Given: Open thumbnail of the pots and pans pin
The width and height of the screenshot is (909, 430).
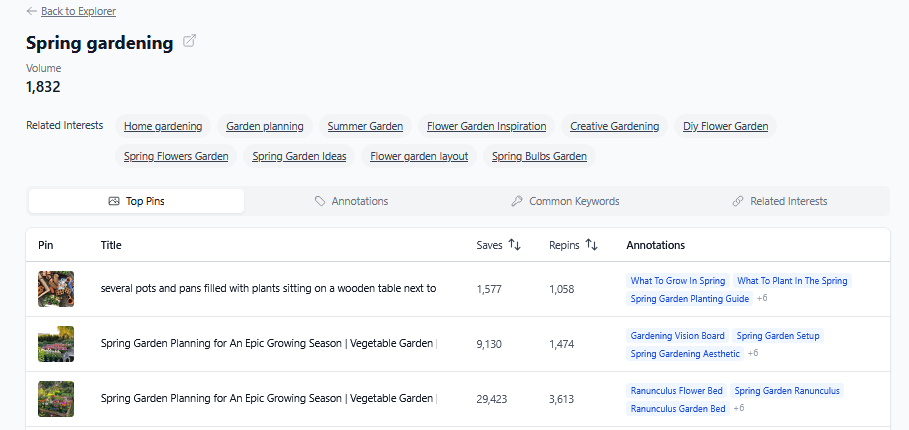Looking at the screenshot, I should pos(56,289).
